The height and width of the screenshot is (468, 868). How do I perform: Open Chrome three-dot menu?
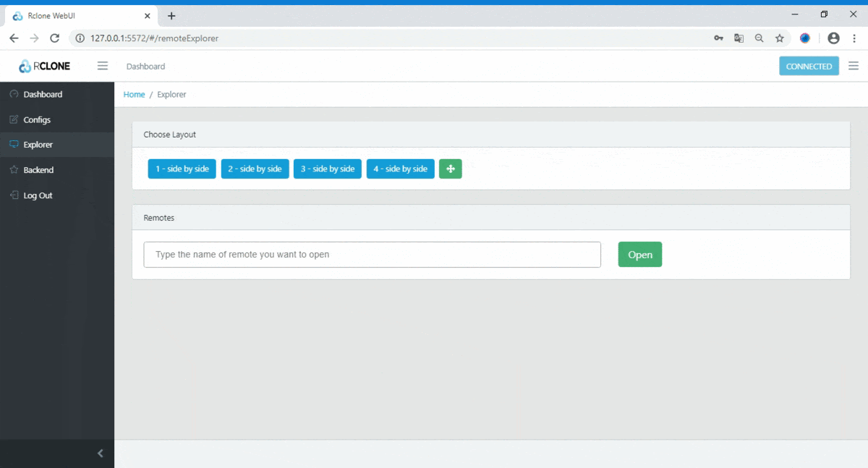pos(854,38)
